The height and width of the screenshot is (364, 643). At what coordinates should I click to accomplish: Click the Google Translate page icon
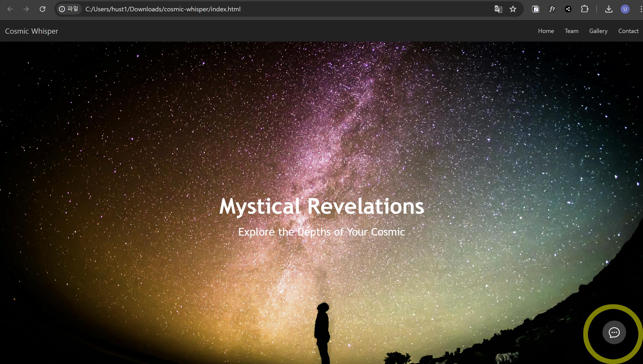498,9
